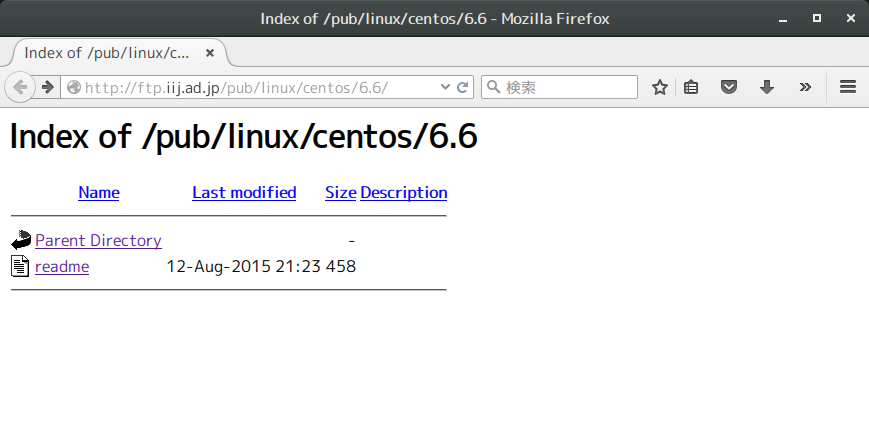Viewport: 869px width, 441px height.
Task: Open the Parent Directory link
Action: pyautogui.click(x=98, y=240)
